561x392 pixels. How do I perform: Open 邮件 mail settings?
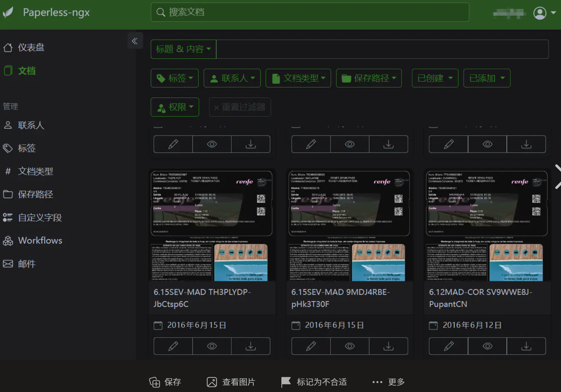[x=27, y=264]
